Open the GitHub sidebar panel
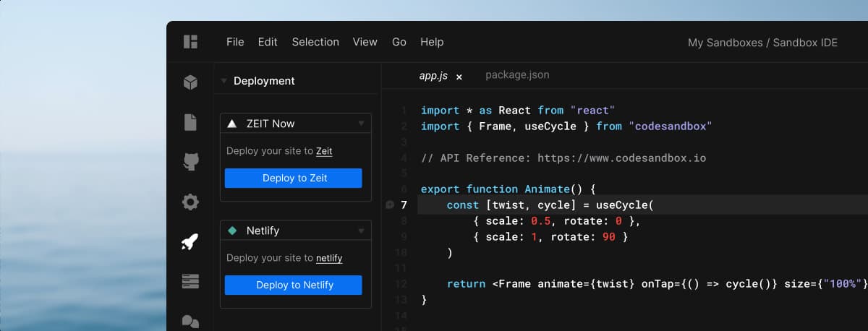The height and width of the screenshot is (331, 868). (190, 162)
